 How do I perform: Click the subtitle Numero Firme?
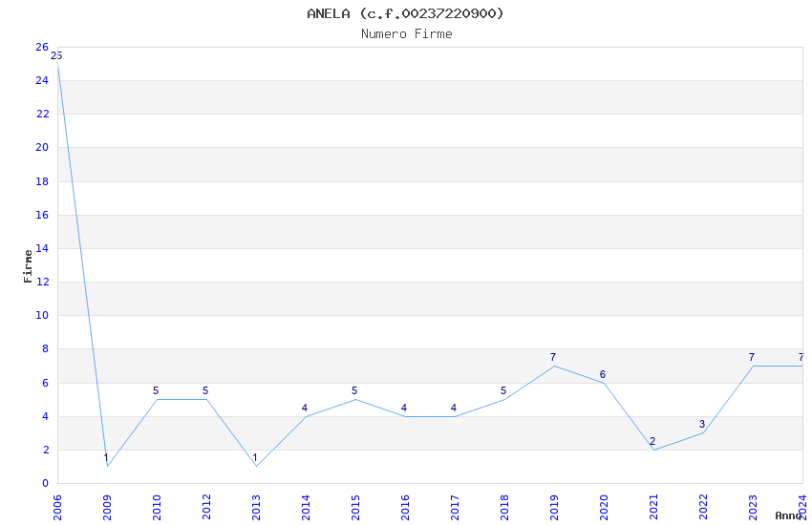click(407, 33)
